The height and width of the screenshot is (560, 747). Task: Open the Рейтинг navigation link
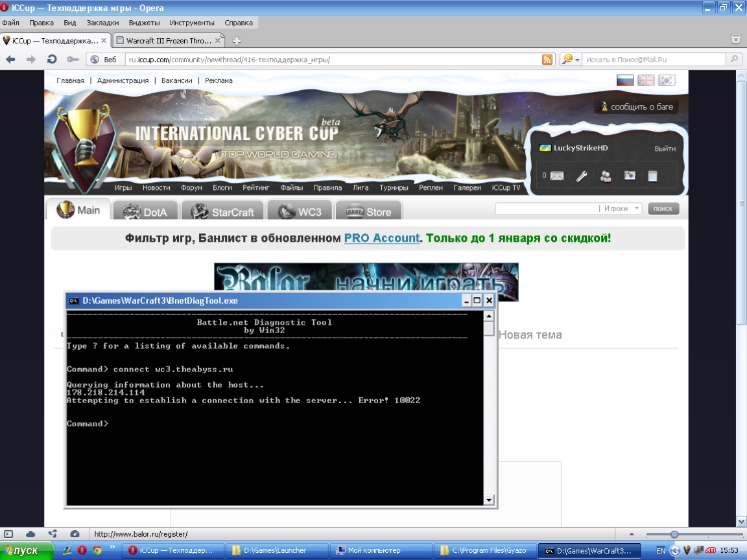point(256,187)
